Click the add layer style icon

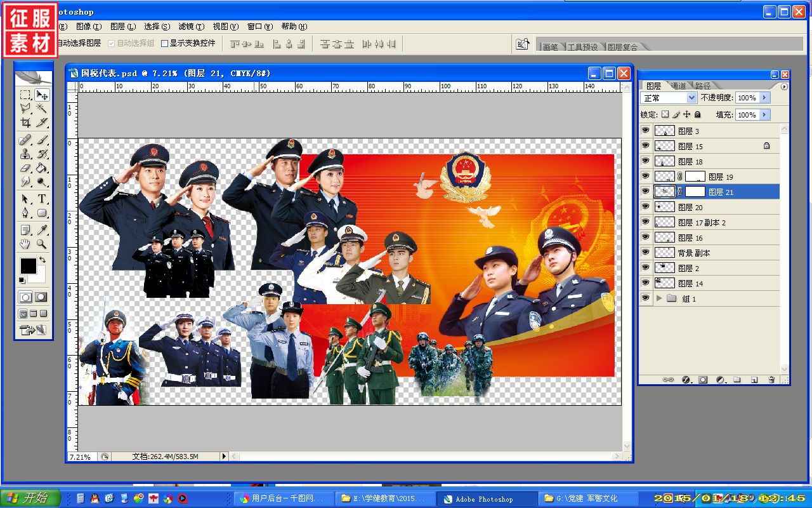coord(686,380)
